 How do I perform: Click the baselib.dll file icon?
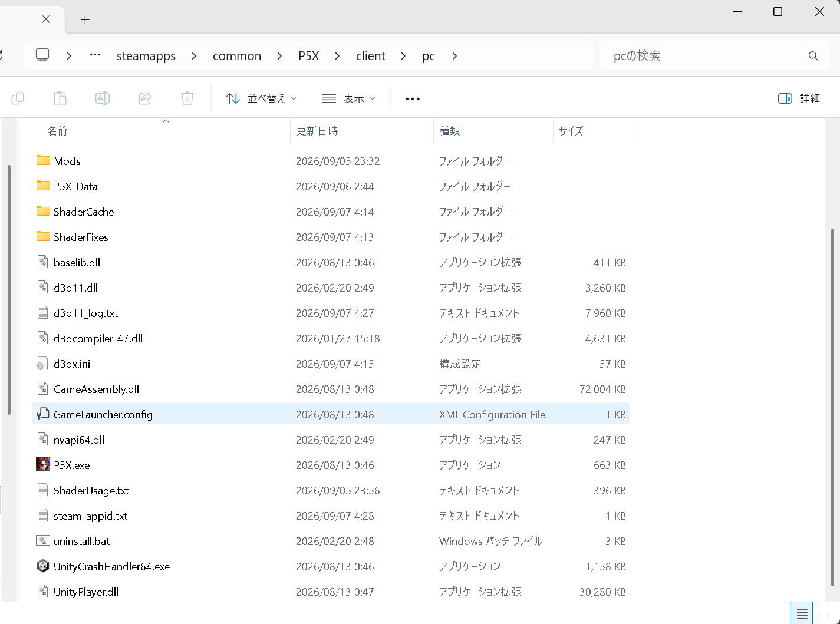[x=42, y=262]
